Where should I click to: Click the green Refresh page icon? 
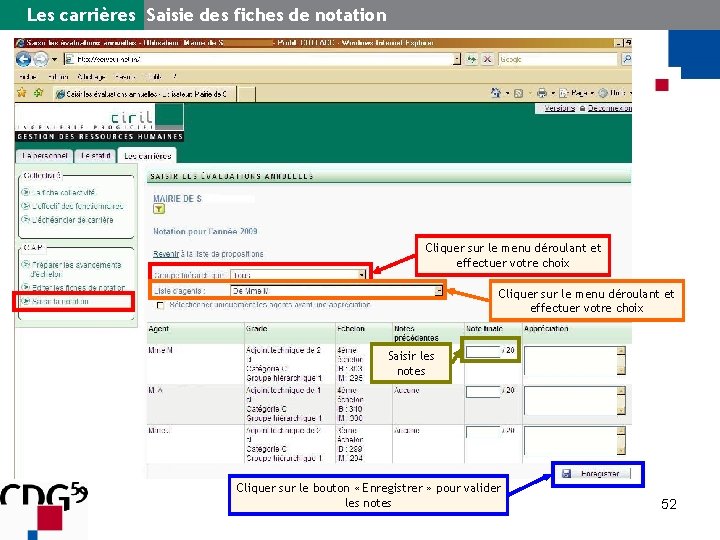tap(472, 59)
